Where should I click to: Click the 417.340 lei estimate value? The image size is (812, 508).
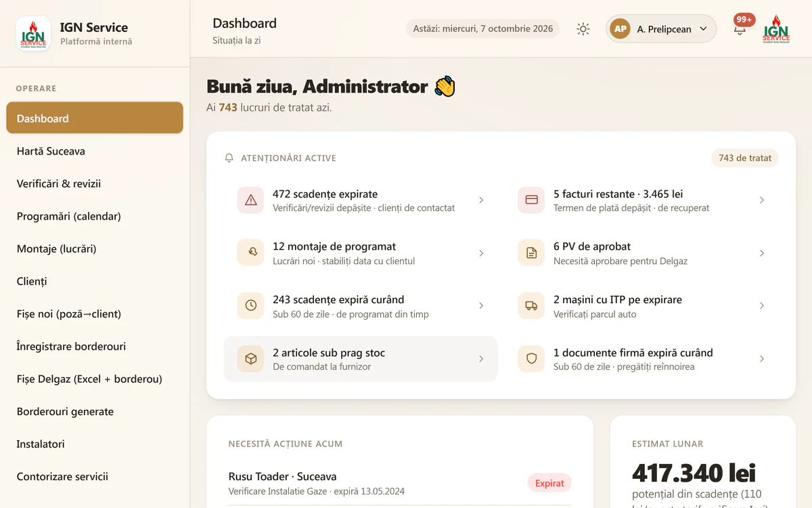tap(694, 472)
